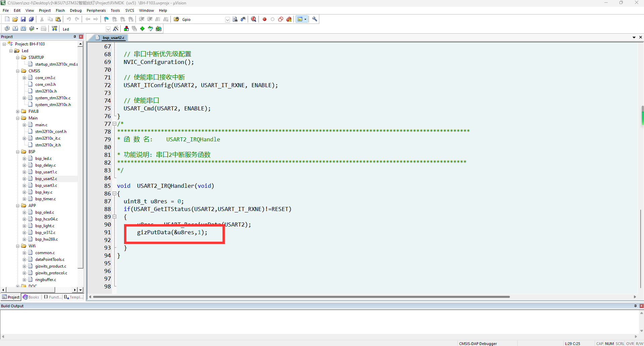This screenshot has width=644, height=346.
Task: Click the Save file icon
Action: tap(23, 19)
